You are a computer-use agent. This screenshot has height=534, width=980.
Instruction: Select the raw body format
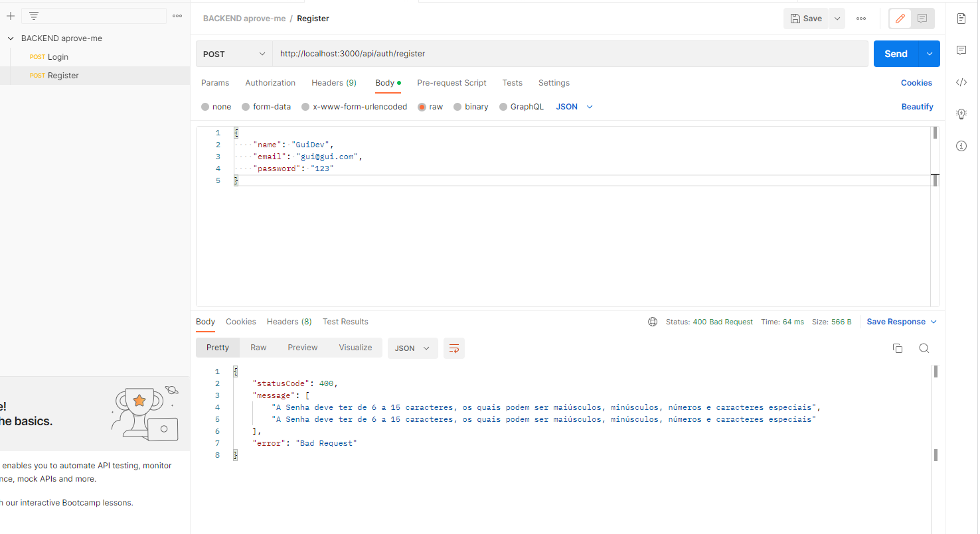[430, 106]
